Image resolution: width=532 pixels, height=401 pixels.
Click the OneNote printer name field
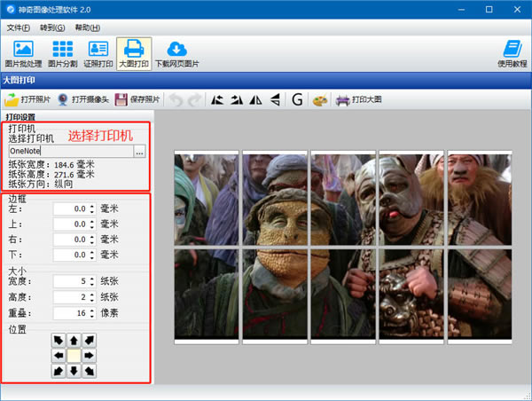(x=70, y=153)
